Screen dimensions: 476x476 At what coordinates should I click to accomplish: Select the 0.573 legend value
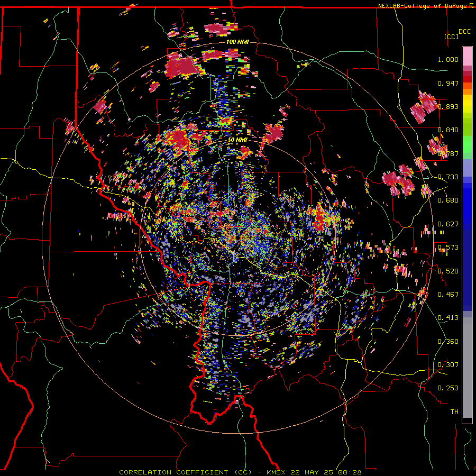pyautogui.click(x=448, y=248)
